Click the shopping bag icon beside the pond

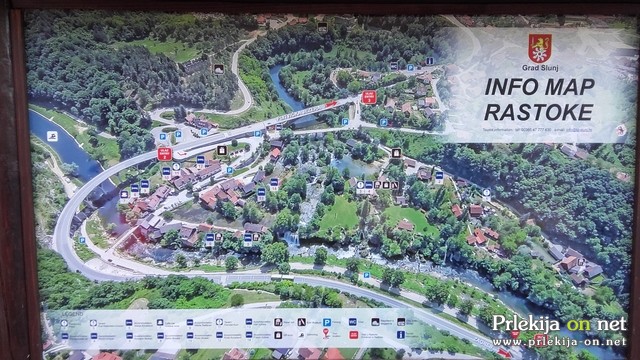click(x=396, y=153)
